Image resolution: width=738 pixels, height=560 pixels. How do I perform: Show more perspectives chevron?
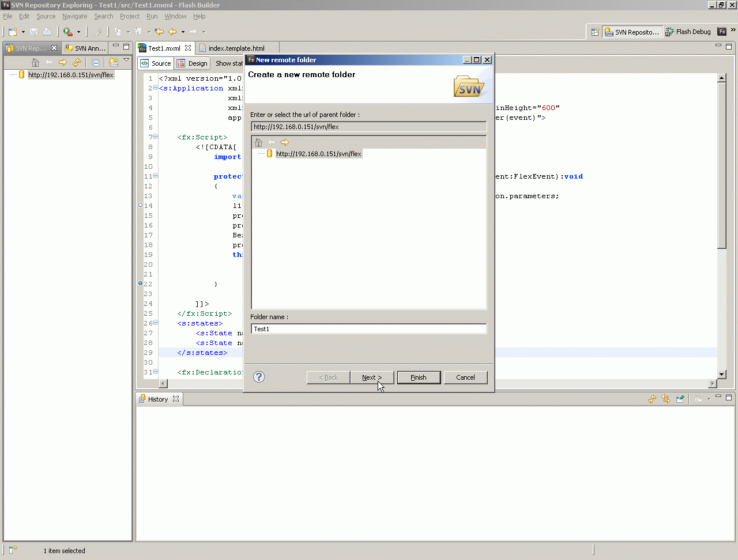pos(733,30)
